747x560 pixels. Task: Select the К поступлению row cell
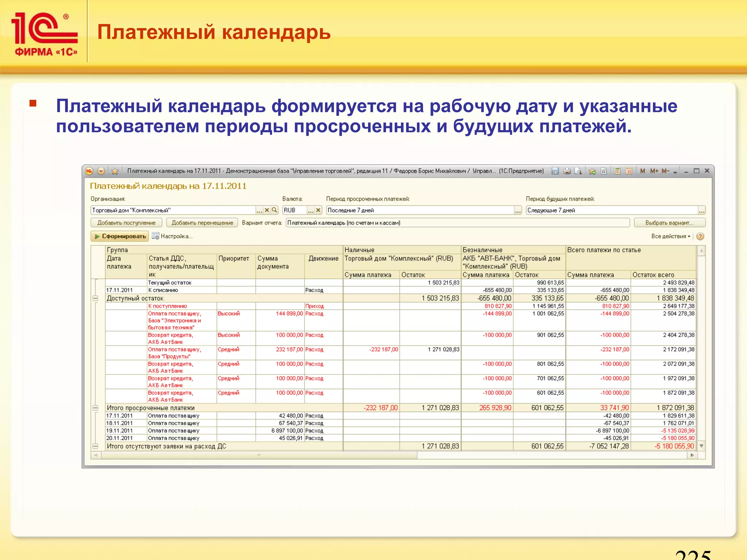click(x=182, y=306)
